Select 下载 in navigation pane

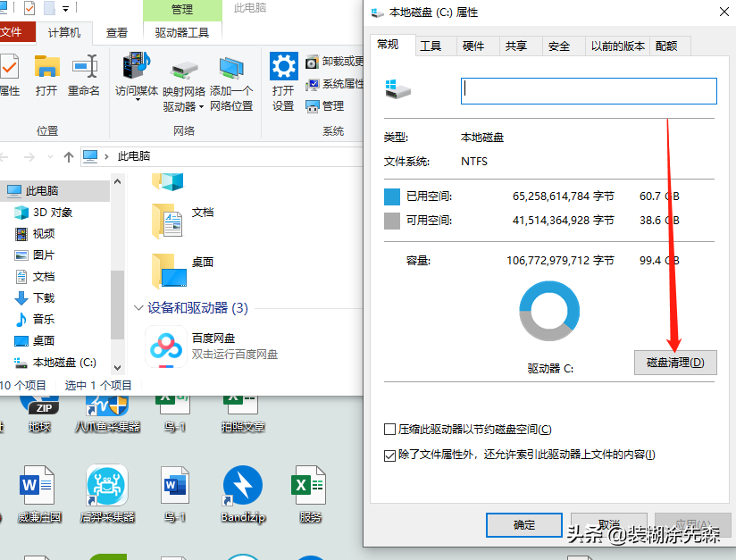coord(44,297)
